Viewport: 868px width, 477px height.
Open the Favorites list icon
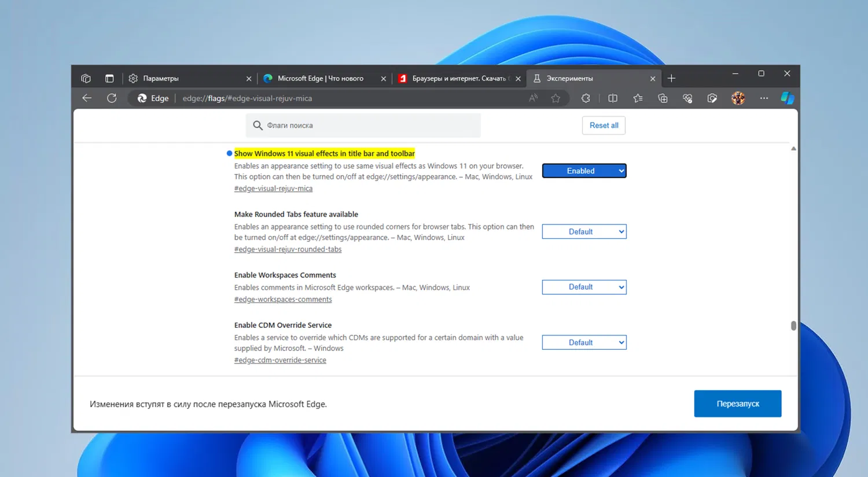638,98
